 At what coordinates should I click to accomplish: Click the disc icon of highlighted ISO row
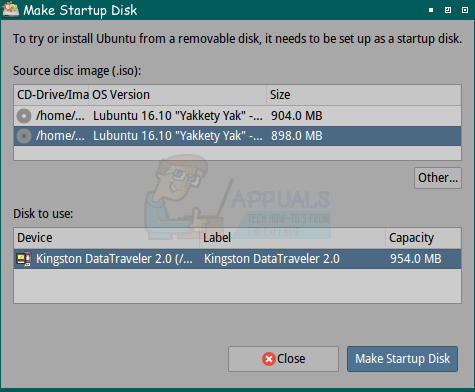pyautogui.click(x=24, y=136)
